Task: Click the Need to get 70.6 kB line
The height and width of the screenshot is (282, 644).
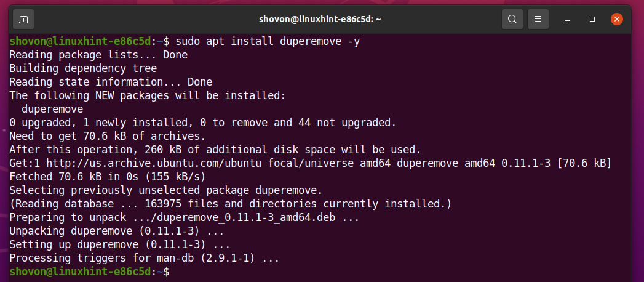Action: (x=107, y=136)
